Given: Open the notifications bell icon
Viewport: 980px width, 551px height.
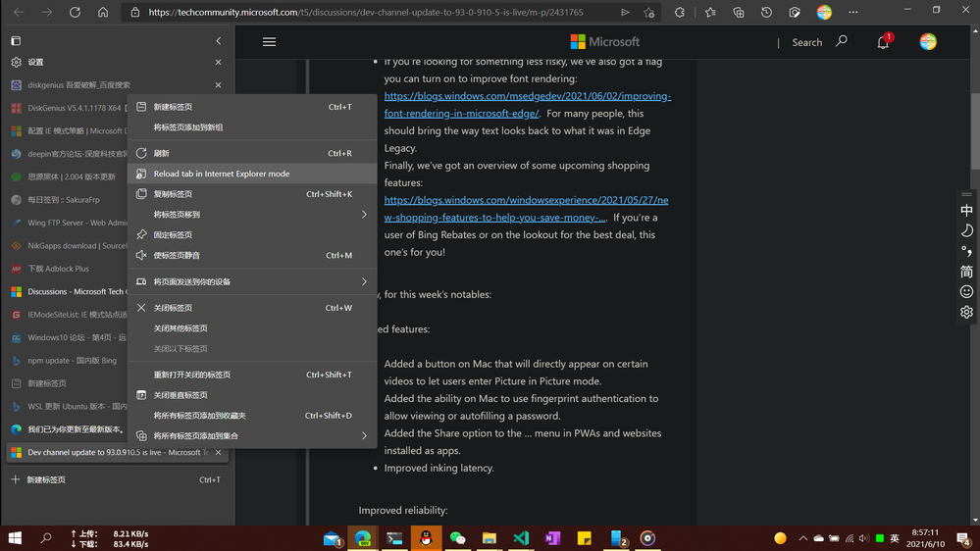Looking at the screenshot, I should click(x=883, y=42).
